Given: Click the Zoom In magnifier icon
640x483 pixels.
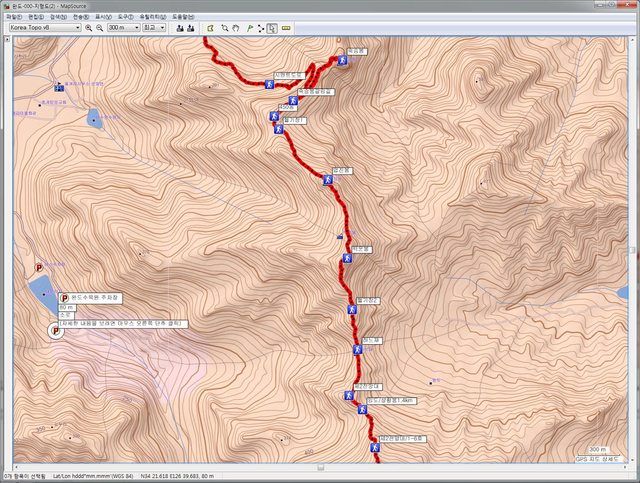Looking at the screenshot, I should (x=89, y=28).
